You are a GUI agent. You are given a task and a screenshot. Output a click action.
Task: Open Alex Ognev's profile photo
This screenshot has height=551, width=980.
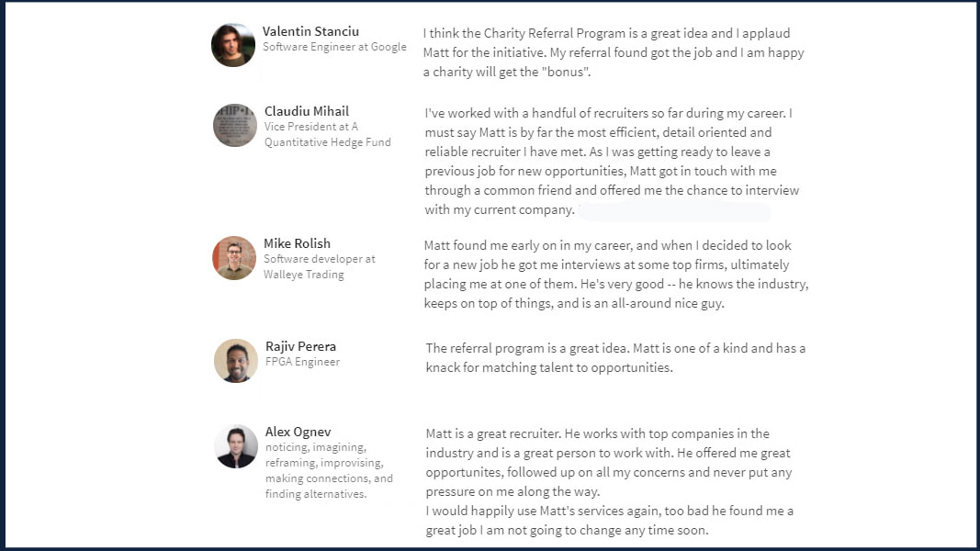coord(236,446)
